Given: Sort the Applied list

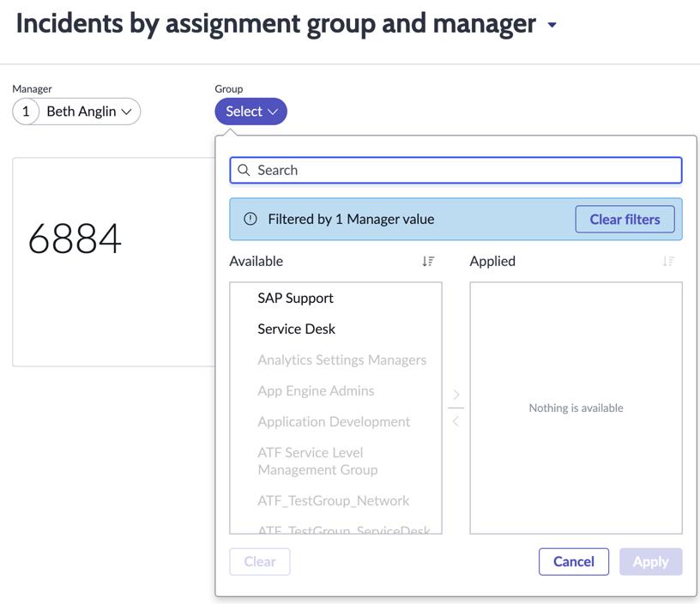Looking at the screenshot, I should tap(668, 261).
